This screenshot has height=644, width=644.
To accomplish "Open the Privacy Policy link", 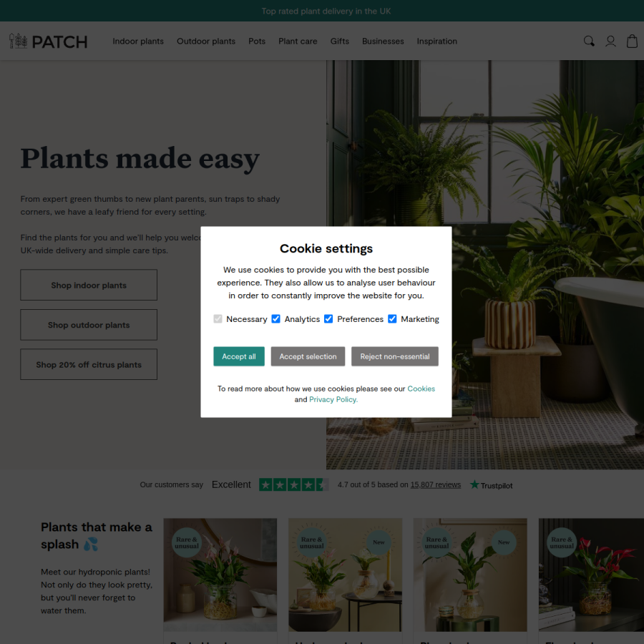I will pyautogui.click(x=333, y=399).
